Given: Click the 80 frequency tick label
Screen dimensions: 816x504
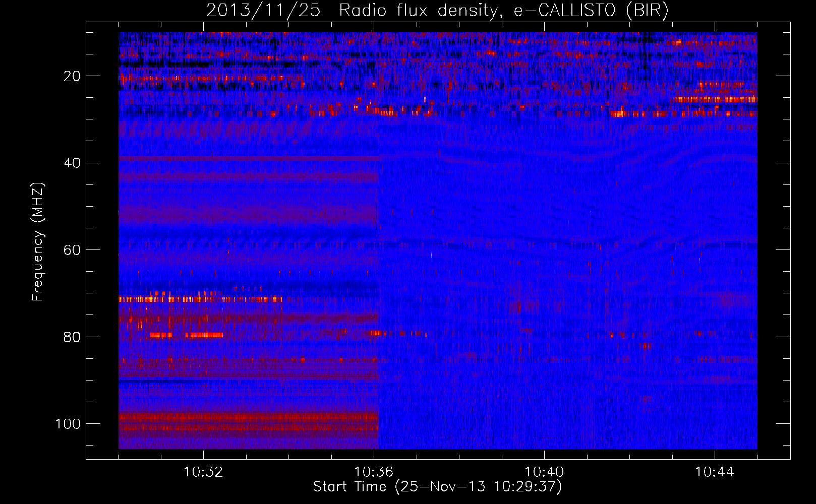Looking at the screenshot, I should pos(72,337).
